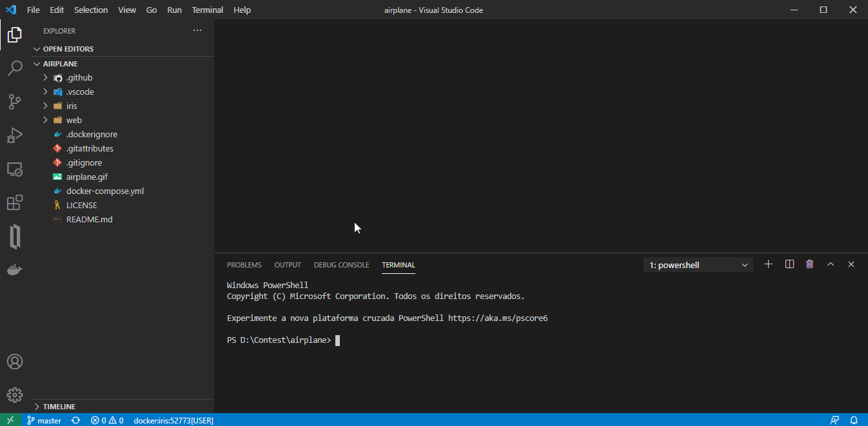868x426 pixels.
Task: Split the terminal pane
Action: [789, 264]
